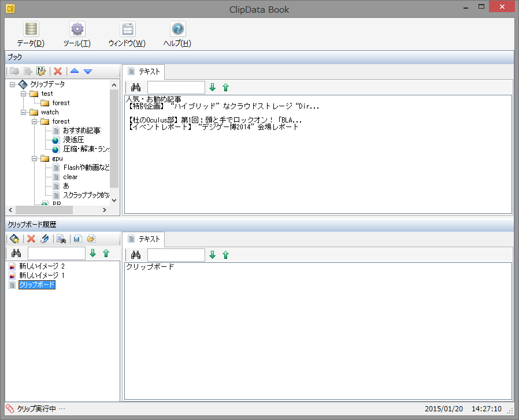Create a new note with the N pencil icon
This screenshot has height=420, width=519.
coord(41,71)
